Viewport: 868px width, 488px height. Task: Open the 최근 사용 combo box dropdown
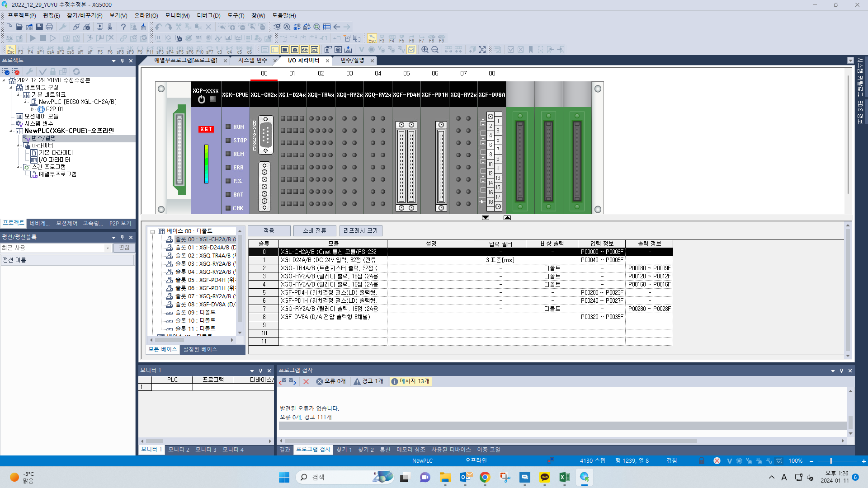click(x=108, y=248)
